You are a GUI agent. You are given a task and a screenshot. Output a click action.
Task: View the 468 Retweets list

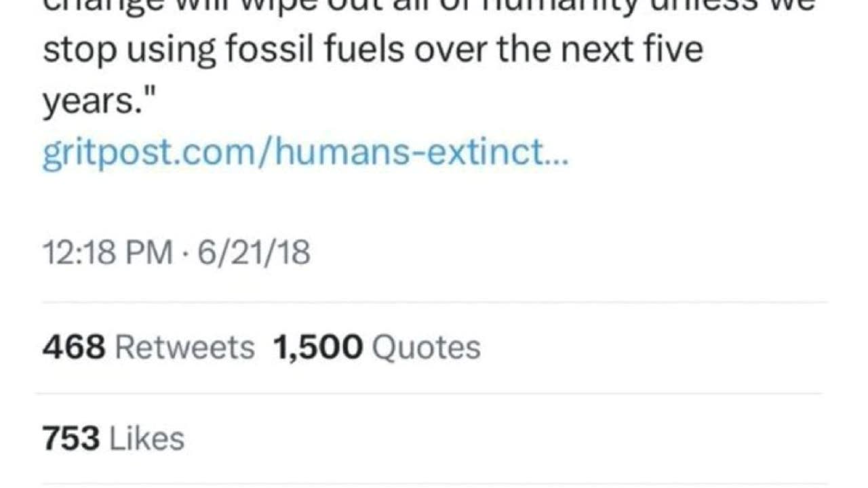tap(148, 348)
